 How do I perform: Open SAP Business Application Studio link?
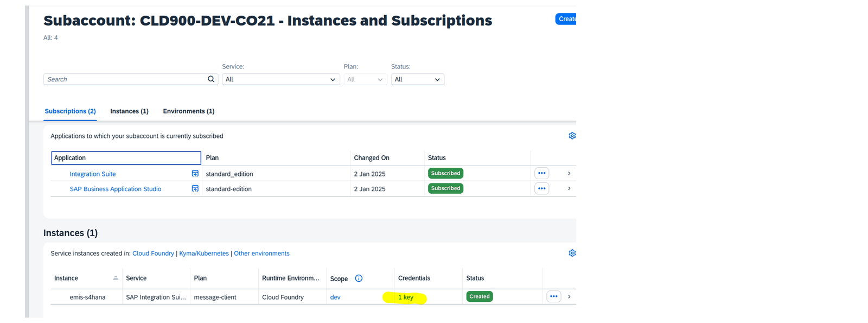[116, 189]
